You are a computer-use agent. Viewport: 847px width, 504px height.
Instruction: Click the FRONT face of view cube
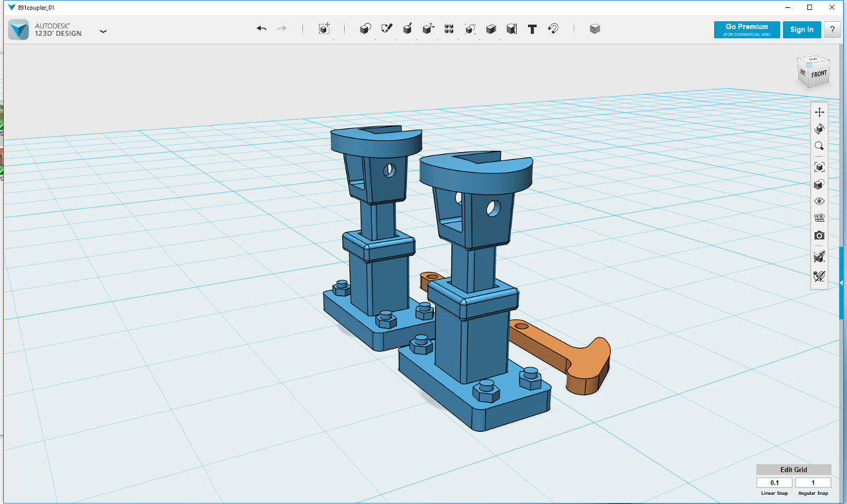click(819, 74)
